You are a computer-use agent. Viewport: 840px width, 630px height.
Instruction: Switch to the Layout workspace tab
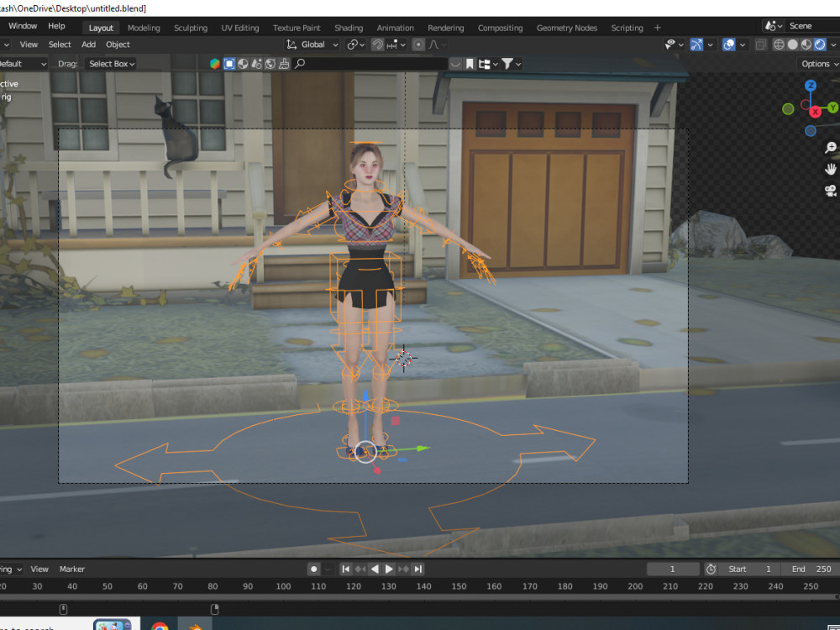coord(101,28)
